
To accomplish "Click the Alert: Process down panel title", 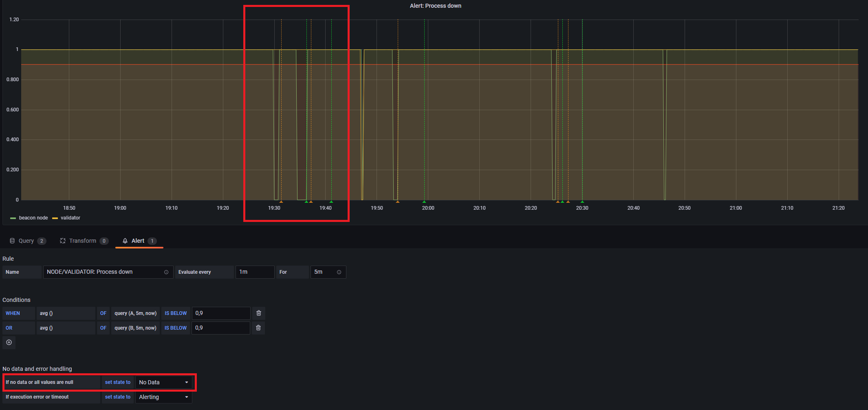I will [x=436, y=6].
